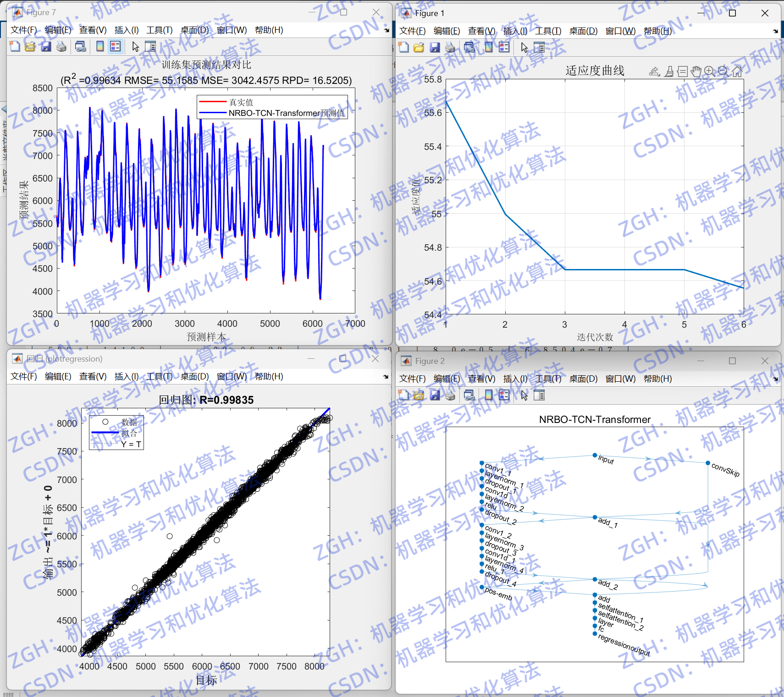Toggle data brushing tool above fitness curve
The height and width of the screenshot is (697, 784).
click(669, 71)
